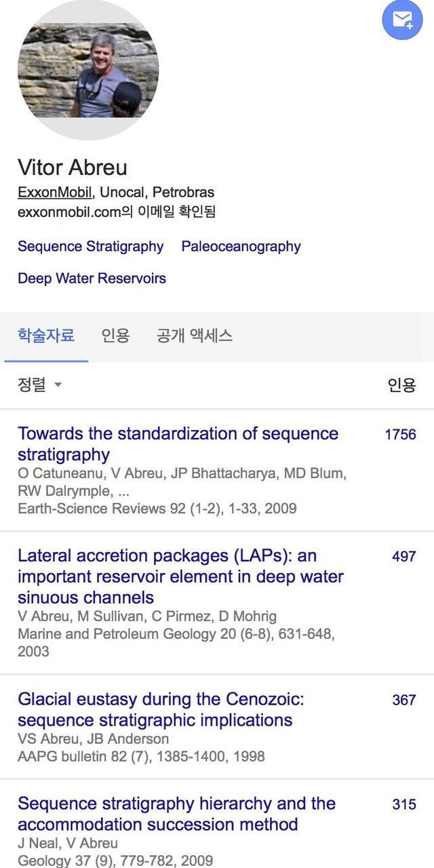434x868 pixels.
Task: Click the 인용 column header
Action: [401, 385]
